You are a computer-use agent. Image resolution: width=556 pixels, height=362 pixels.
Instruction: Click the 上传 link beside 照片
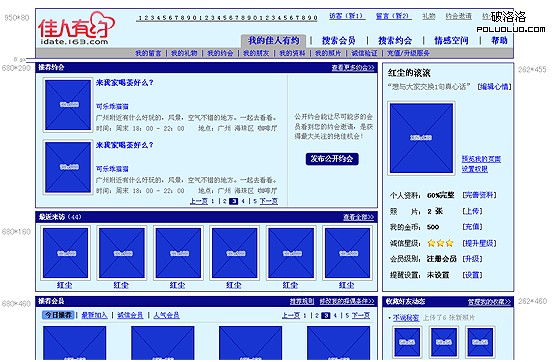[472, 211]
